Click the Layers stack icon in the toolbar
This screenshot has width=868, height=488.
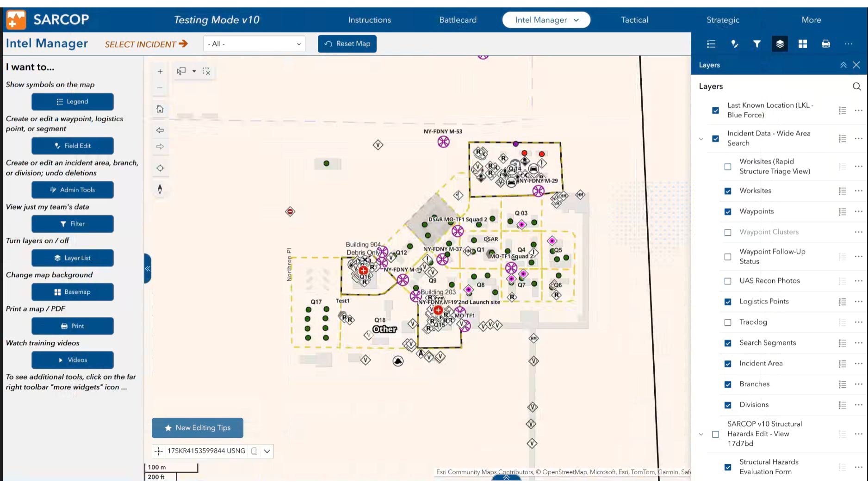(x=780, y=44)
